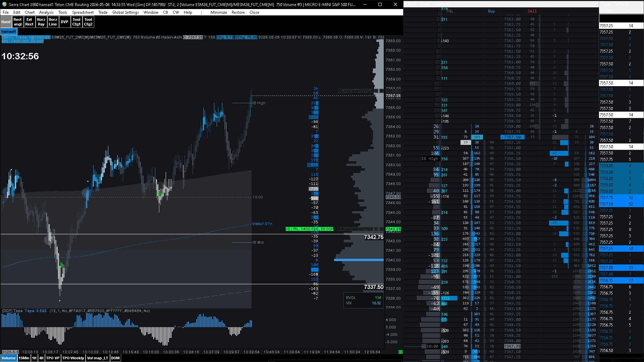Switch to the Vol map_LT chart tab
Screen dimensions: 644x362
[x=98, y=358]
